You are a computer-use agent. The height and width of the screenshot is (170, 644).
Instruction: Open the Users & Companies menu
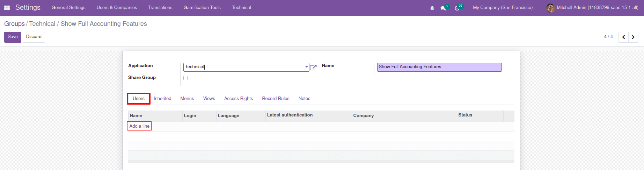click(117, 8)
